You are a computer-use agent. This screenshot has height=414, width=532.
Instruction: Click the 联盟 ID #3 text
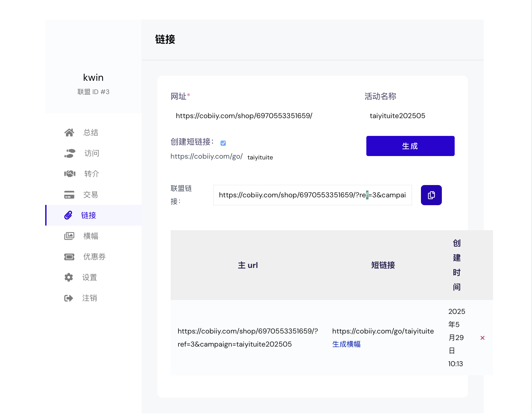pyautogui.click(x=93, y=92)
